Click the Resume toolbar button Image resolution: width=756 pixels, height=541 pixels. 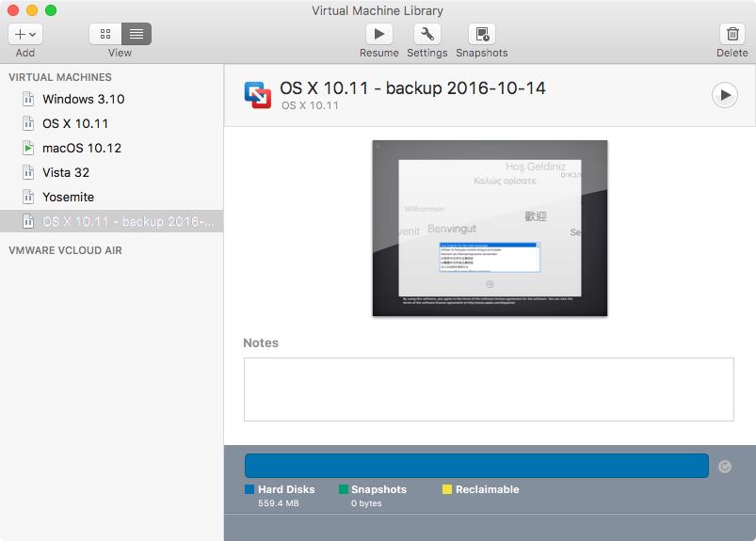point(379,34)
